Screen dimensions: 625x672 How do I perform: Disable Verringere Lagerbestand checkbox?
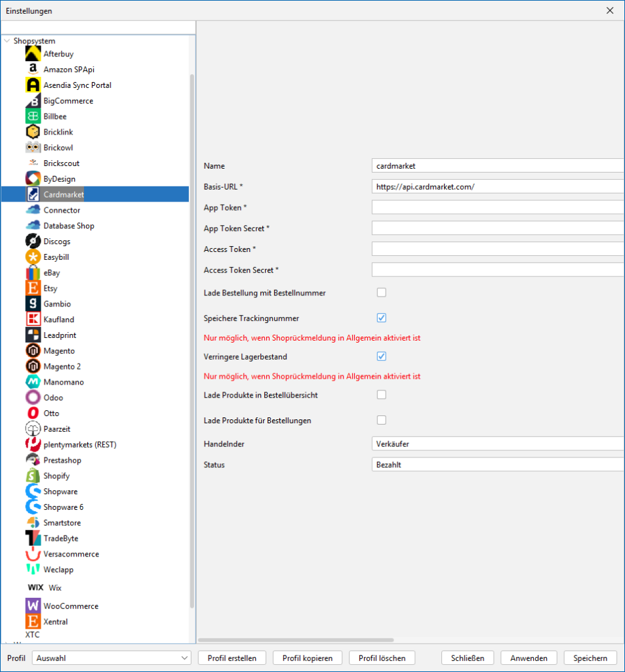coord(381,356)
